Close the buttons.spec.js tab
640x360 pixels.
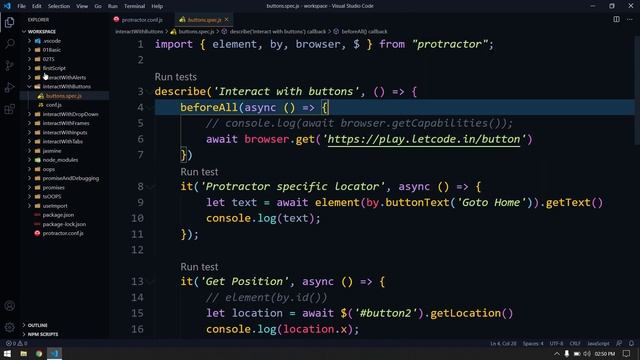click(227, 19)
